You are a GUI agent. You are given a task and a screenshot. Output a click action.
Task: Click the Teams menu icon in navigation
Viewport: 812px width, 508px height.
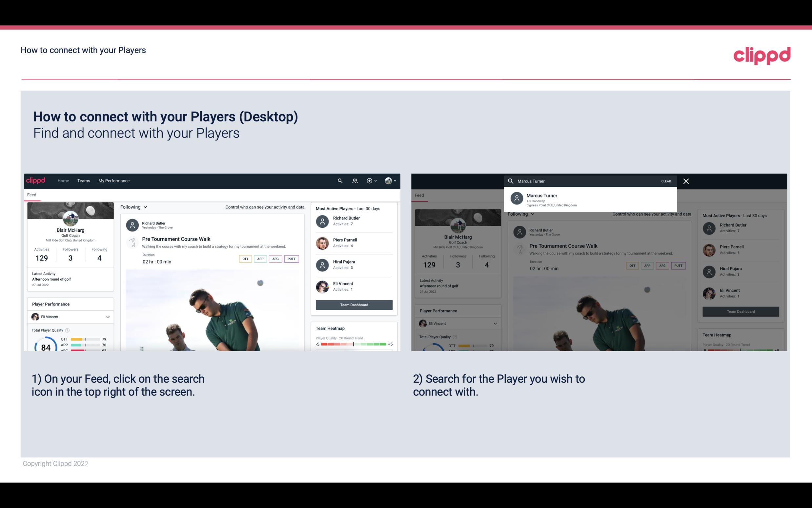click(x=84, y=180)
